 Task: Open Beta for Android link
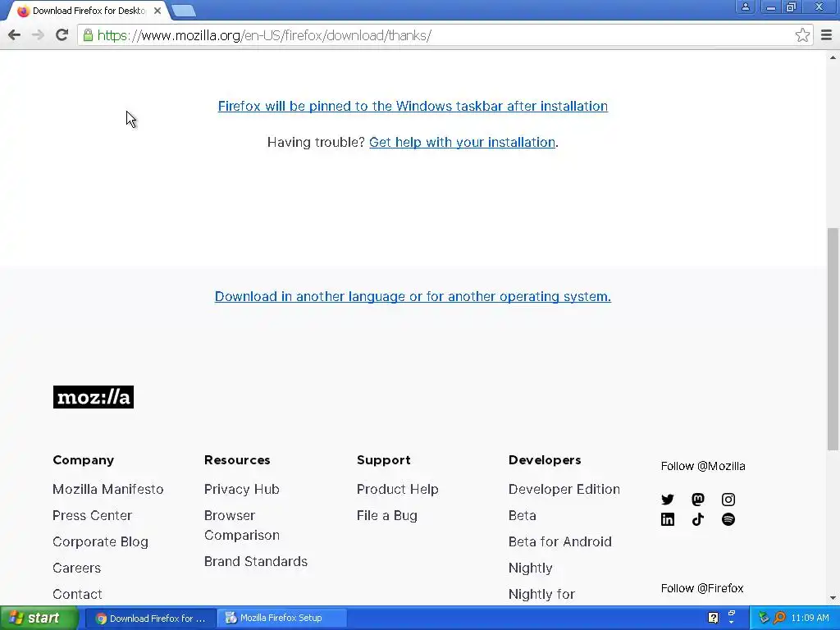(559, 541)
